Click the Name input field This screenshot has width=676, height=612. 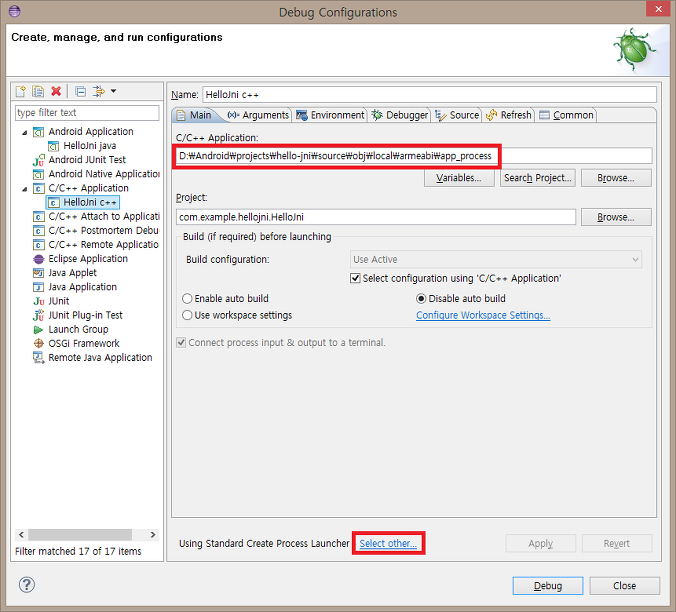(x=429, y=94)
